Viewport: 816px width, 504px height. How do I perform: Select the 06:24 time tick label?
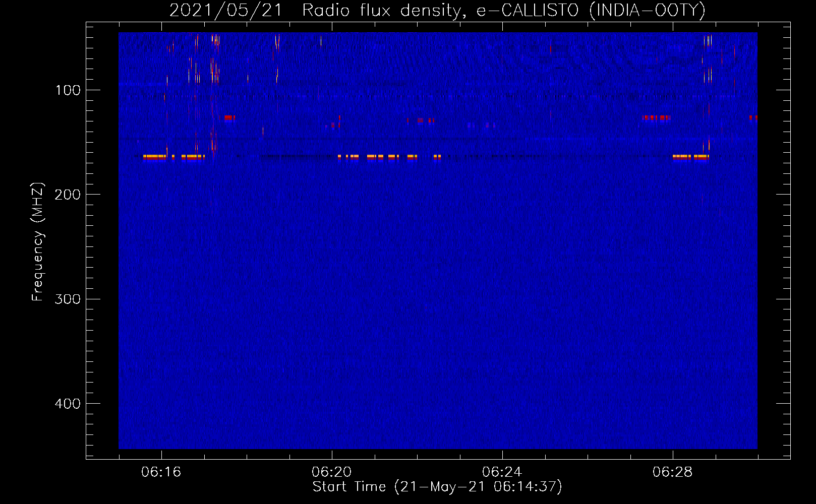click(502, 472)
